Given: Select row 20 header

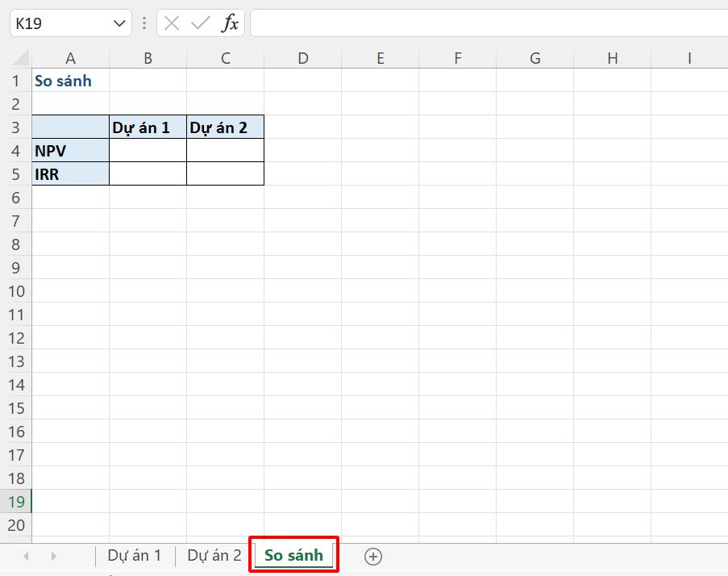Looking at the screenshot, I should [x=16, y=525].
